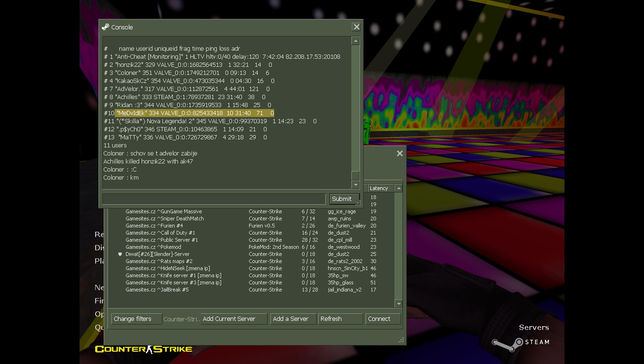
Task: Click the jail_indiana_v2 map cell
Action: [345, 290]
